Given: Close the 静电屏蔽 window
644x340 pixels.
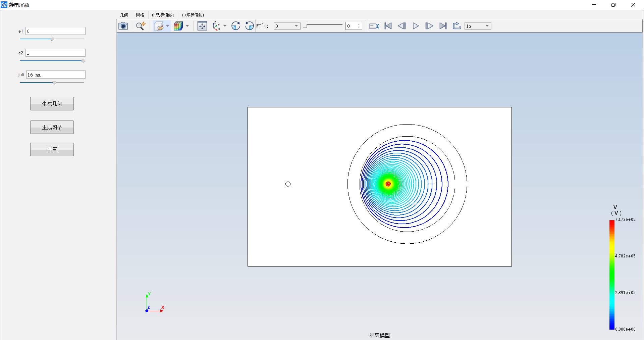Looking at the screenshot, I should click(633, 5).
